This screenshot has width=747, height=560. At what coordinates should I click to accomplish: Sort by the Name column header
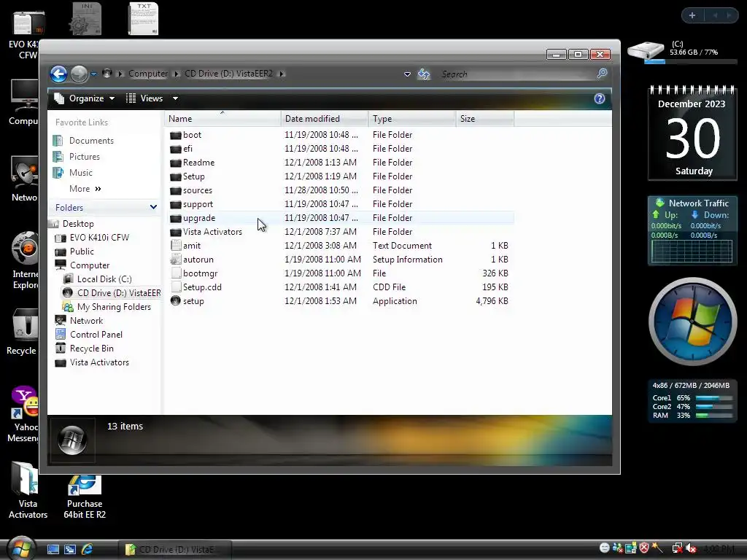222,119
